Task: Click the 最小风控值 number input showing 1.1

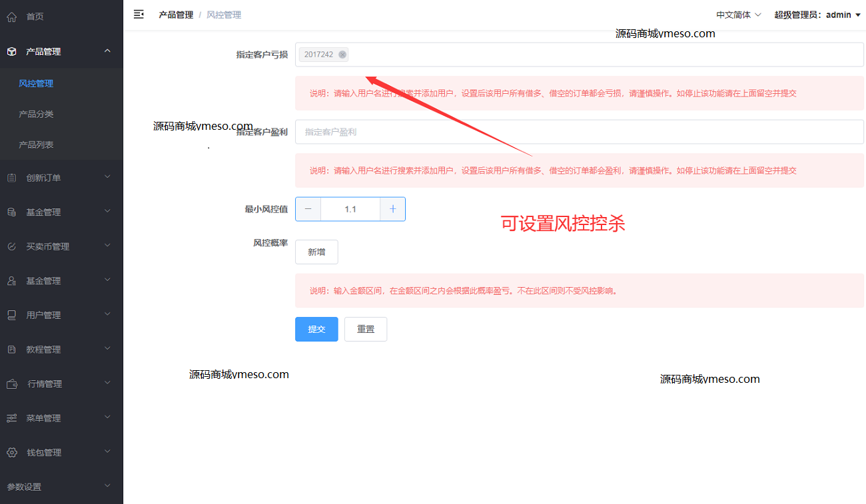Action: tap(350, 209)
